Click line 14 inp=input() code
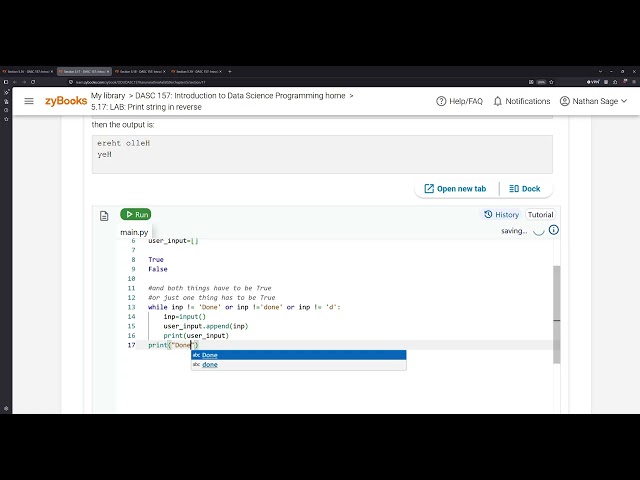Screen dimensions: 640x480 pos(184,316)
